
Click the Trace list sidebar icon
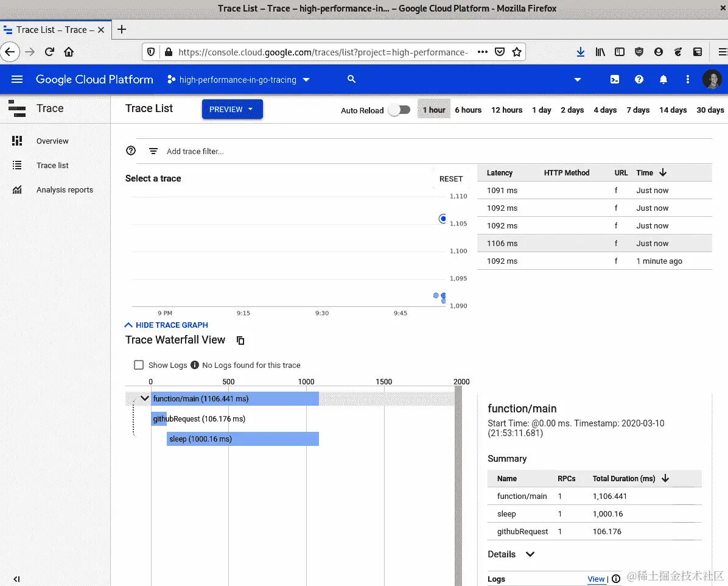pyautogui.click(x=17, y=166)
